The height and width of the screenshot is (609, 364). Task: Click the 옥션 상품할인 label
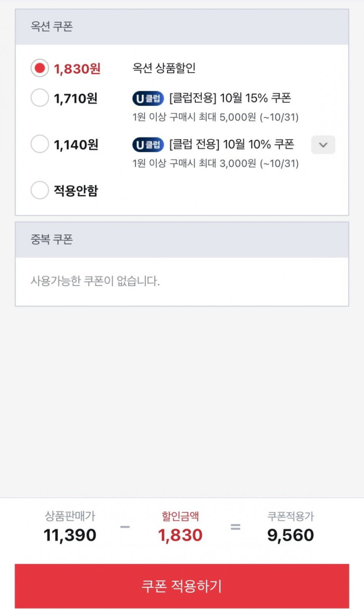pos(164,68)
